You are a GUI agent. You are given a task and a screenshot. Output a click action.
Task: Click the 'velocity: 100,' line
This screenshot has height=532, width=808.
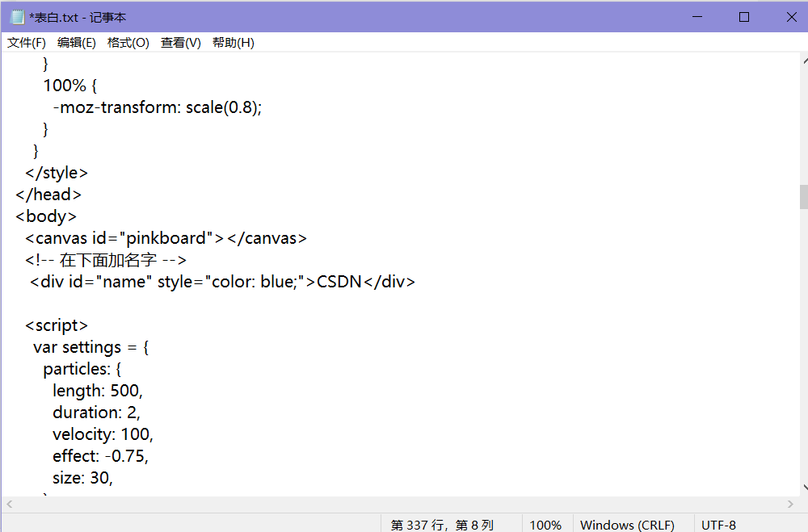click(103, 434)
